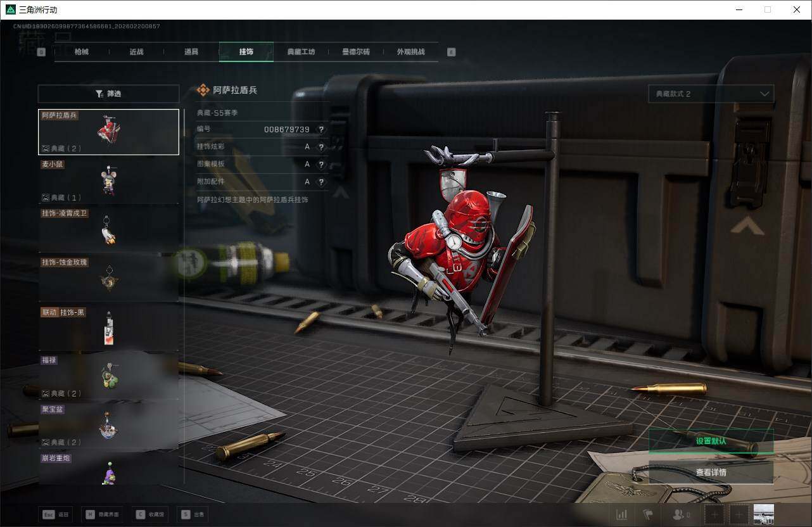Select the 挂饰-凌霄戍卫 charm item
This screenshot has height=527, width=812.
[x=108, y=231]
